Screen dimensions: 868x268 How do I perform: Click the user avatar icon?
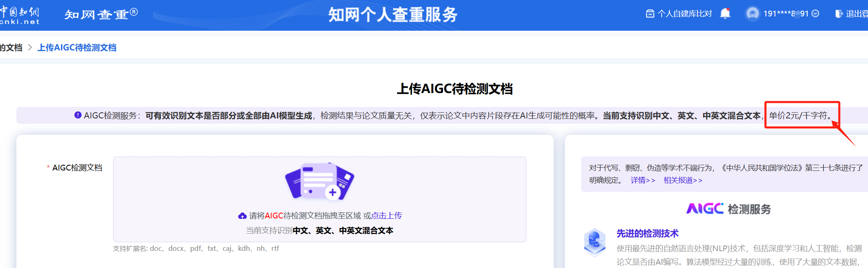click(753, 14)
